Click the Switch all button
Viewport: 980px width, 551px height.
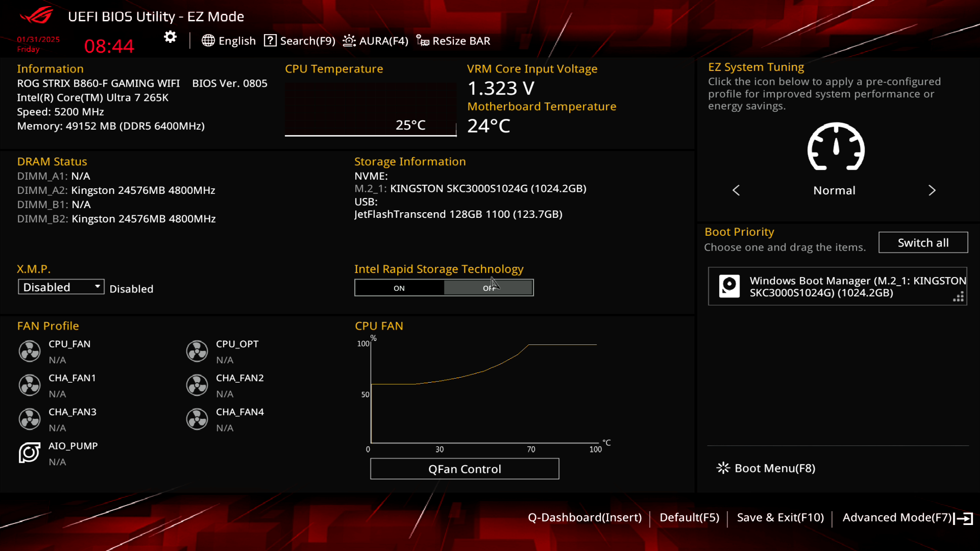point(923,243)
